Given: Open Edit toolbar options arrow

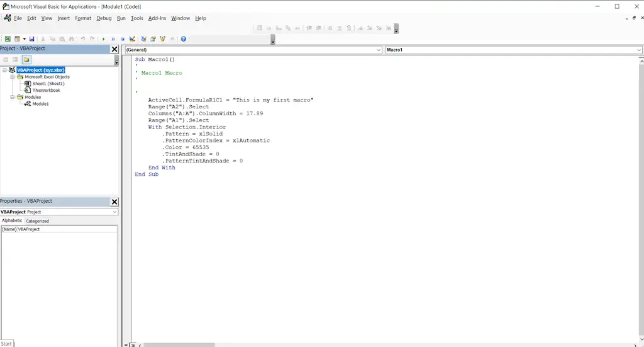Looking at the screenshot, I should pyautogui.click(x=396, y=29).
